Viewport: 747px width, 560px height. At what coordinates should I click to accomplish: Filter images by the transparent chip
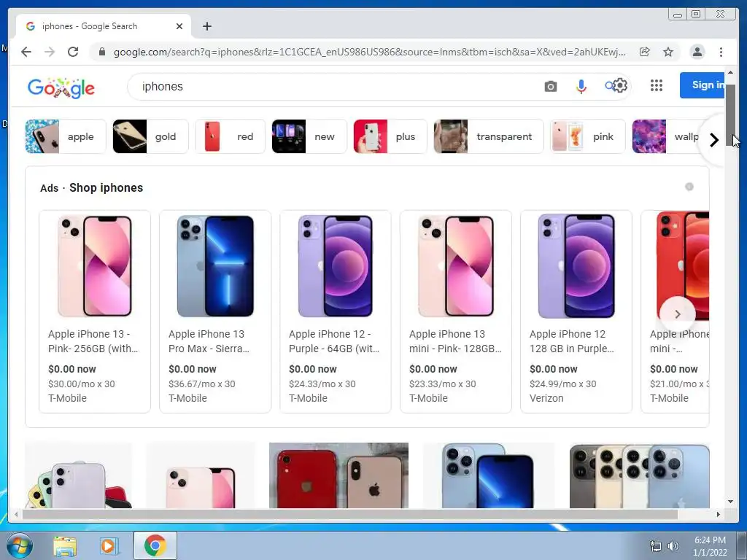489,136
